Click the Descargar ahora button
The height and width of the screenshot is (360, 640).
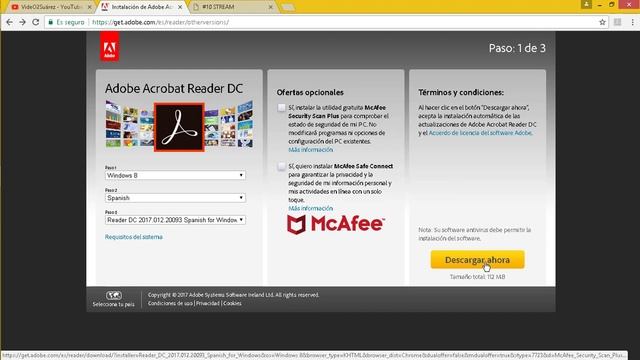point(477,260)
